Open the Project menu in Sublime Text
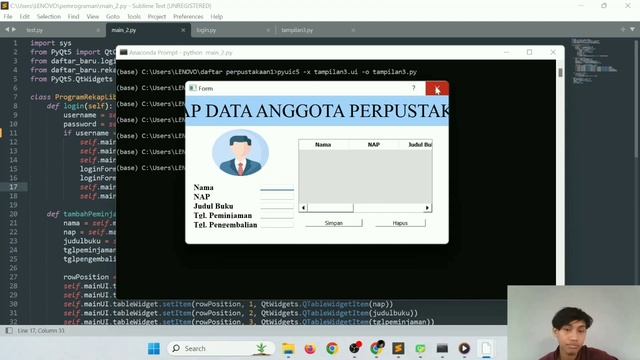 coord(157,16)
